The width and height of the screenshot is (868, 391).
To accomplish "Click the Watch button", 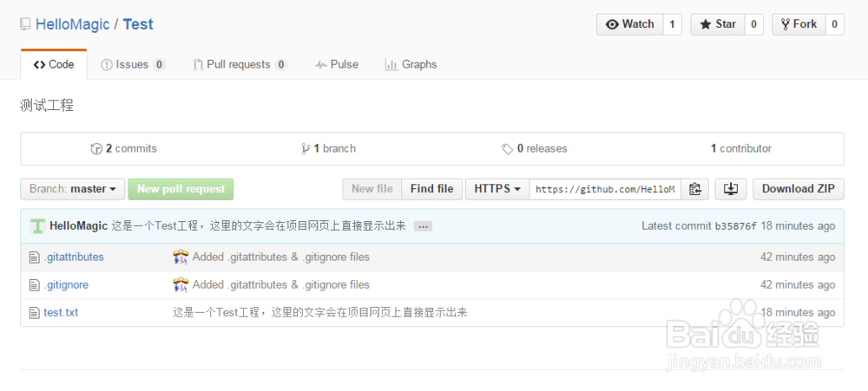I will pos(629,24).
